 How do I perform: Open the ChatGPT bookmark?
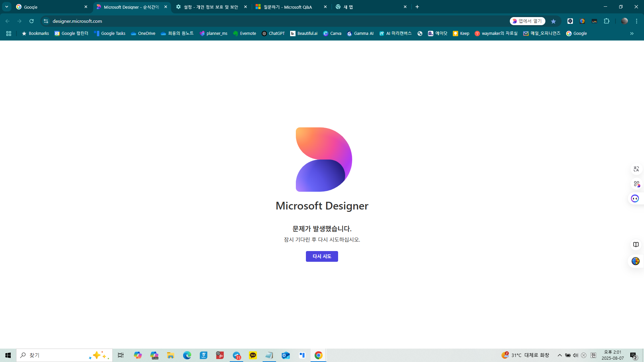(273, 34)
